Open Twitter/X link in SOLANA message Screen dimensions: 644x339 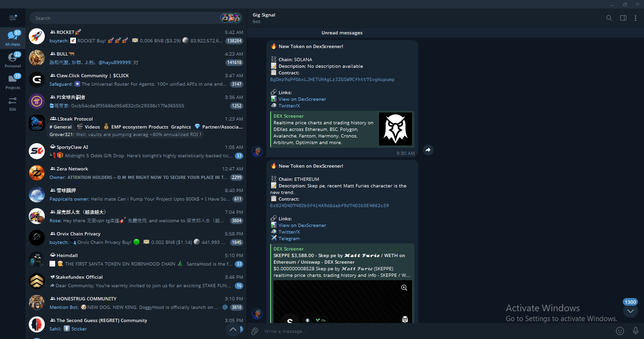[x=289, y=105]
